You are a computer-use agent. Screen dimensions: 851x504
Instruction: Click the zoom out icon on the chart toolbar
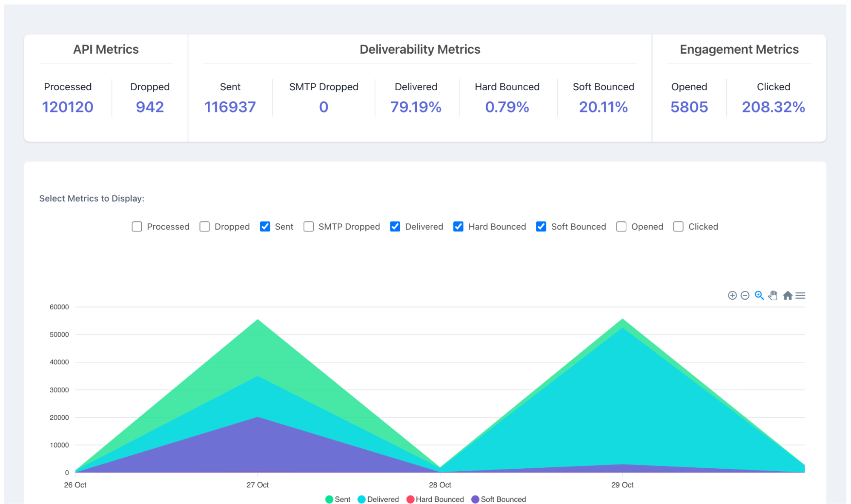pyautogui.click(x=745, y=295)
